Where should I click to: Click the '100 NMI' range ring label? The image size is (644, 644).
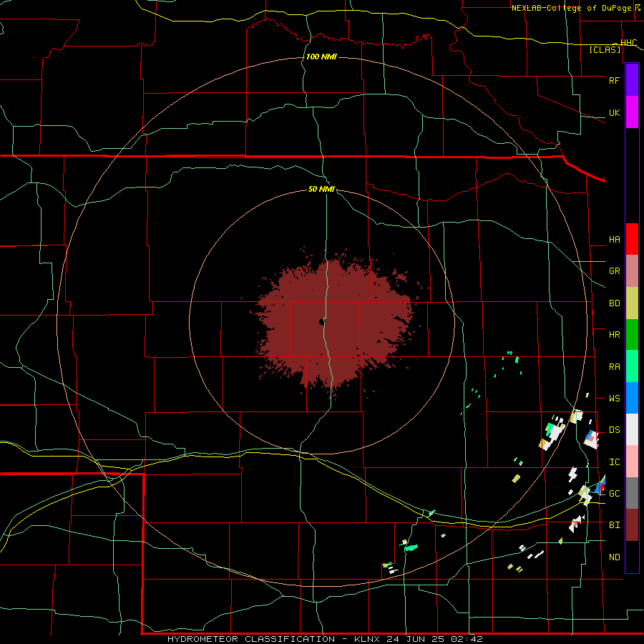click(321, 57)
